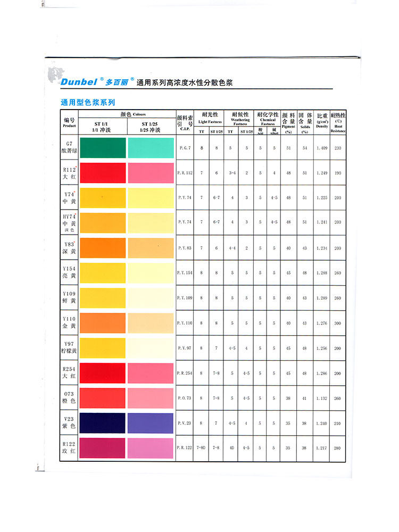Click the 'P.Y.154' pigment index cell
The image size is (399, 532).
click(x=185, y=273)
